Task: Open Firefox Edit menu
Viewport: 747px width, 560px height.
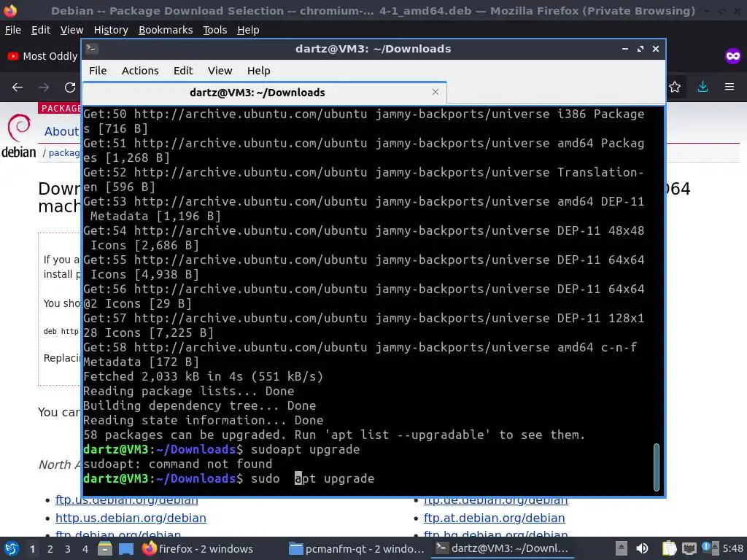Action: pos(41,30)
